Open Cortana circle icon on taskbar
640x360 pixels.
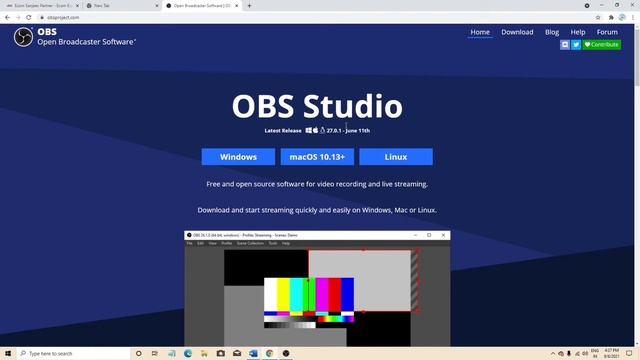click(x=138, y=353)
